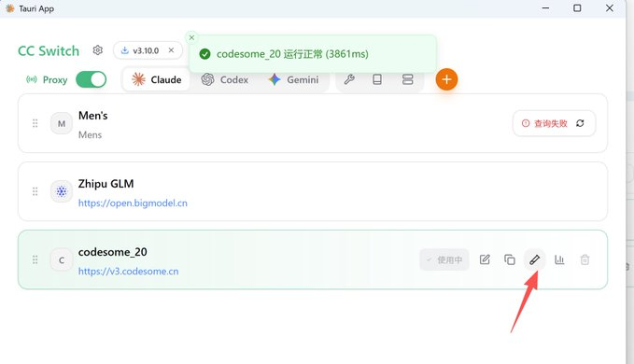Edit the codesome_20 provider

click(x=485, y=259)
